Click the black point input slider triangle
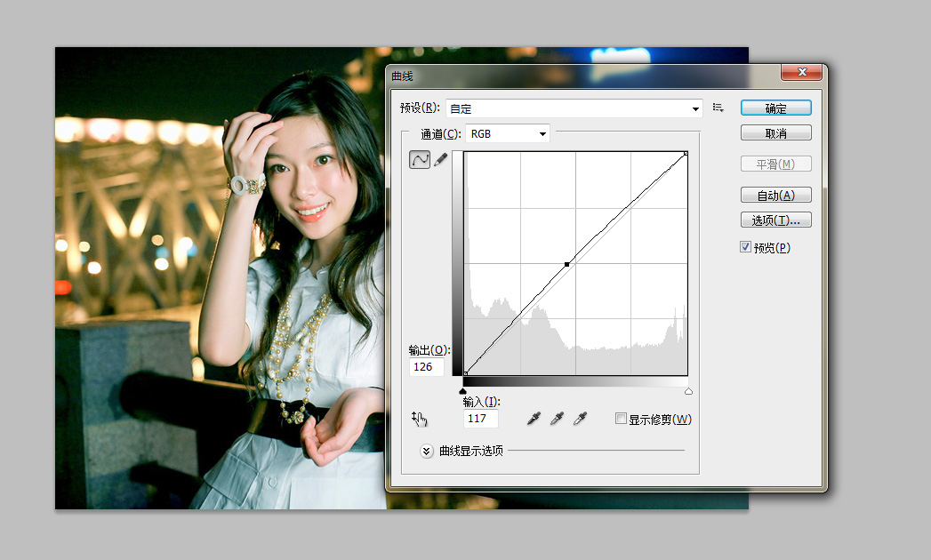 tap(463, 391)
